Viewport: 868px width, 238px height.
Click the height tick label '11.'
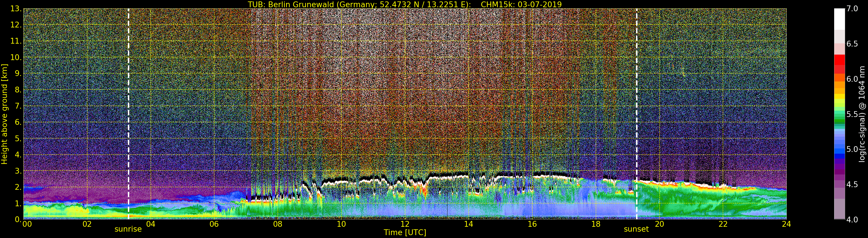click(16, 41)
